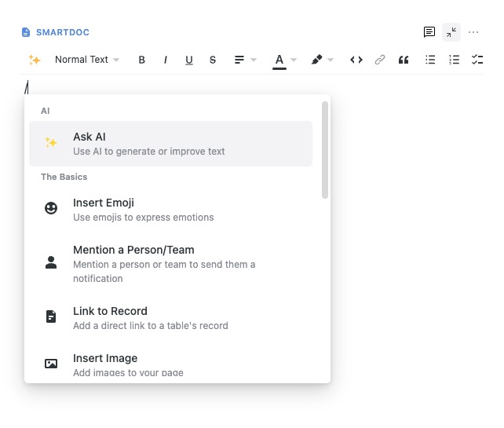The height and width of the screenshot is (428, 504).
Task: Click 'Use AI to generate or improve text'
Action: [x=149, y=151]
